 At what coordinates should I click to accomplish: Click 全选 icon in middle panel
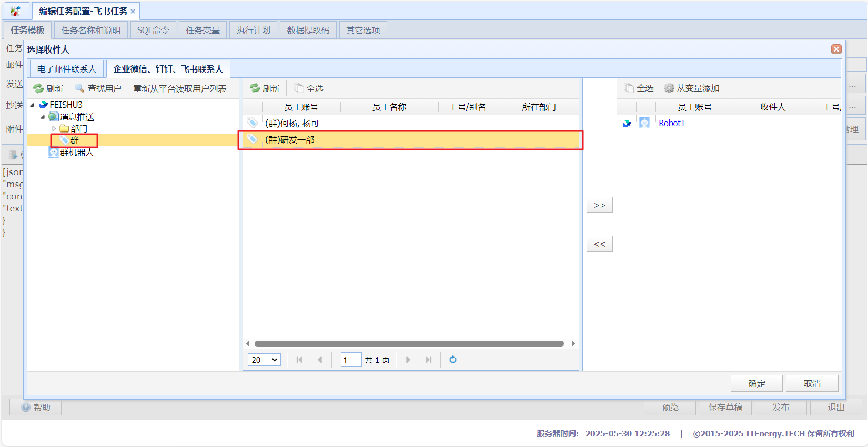[x=299, y=88]
